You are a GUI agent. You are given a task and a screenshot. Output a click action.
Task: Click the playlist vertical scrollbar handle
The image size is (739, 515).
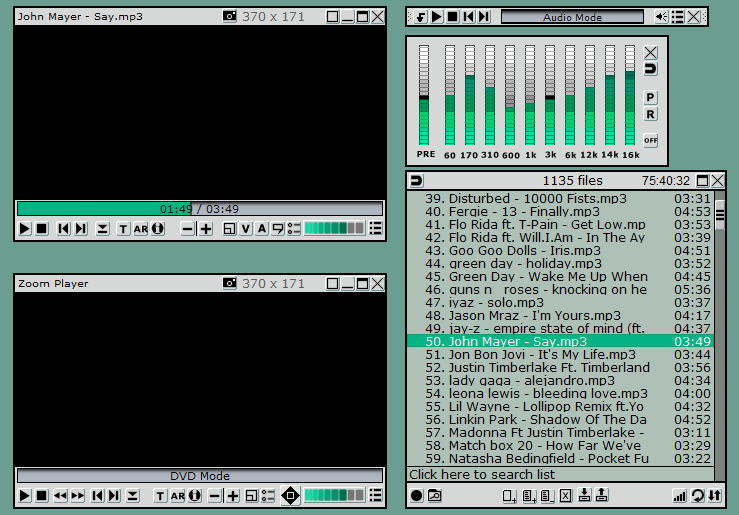tap(720, 215)
